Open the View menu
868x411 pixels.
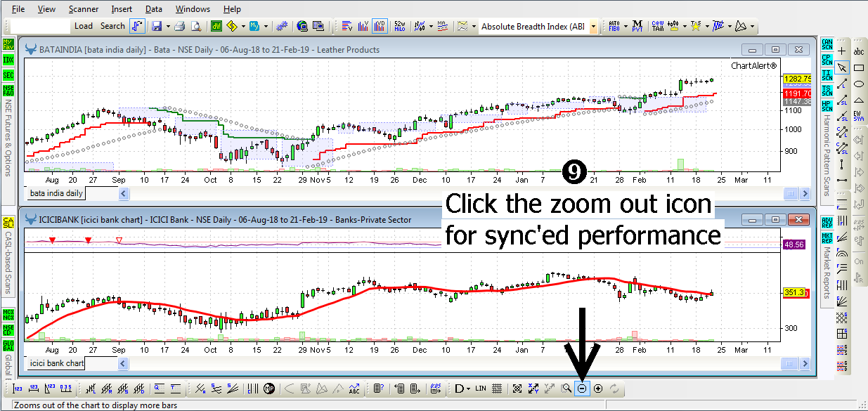(46, 9)
